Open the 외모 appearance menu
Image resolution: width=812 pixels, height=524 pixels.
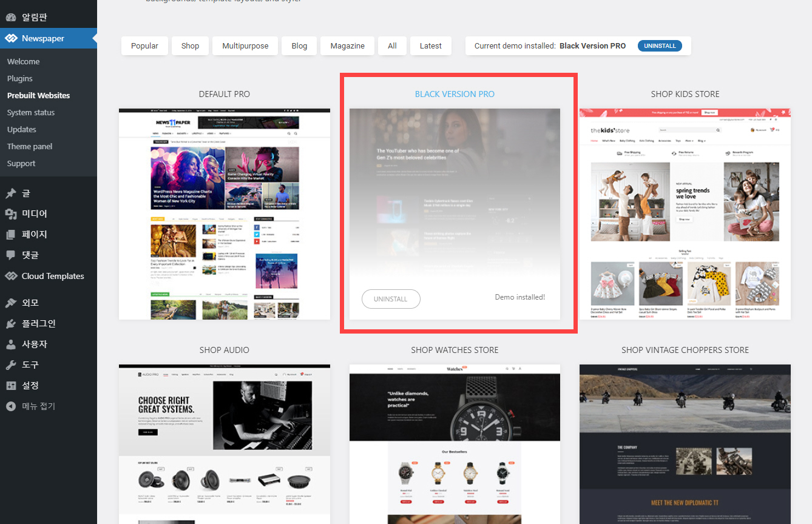coord(49,303)
